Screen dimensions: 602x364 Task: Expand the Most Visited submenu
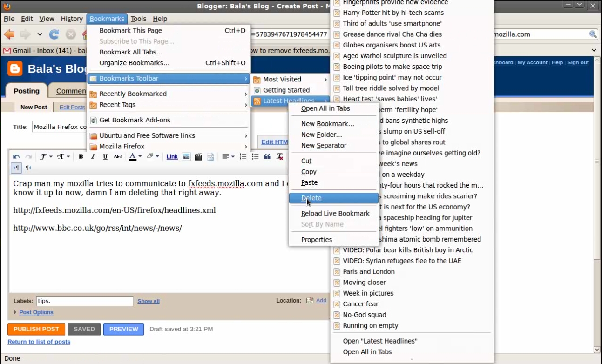[291, 79]
